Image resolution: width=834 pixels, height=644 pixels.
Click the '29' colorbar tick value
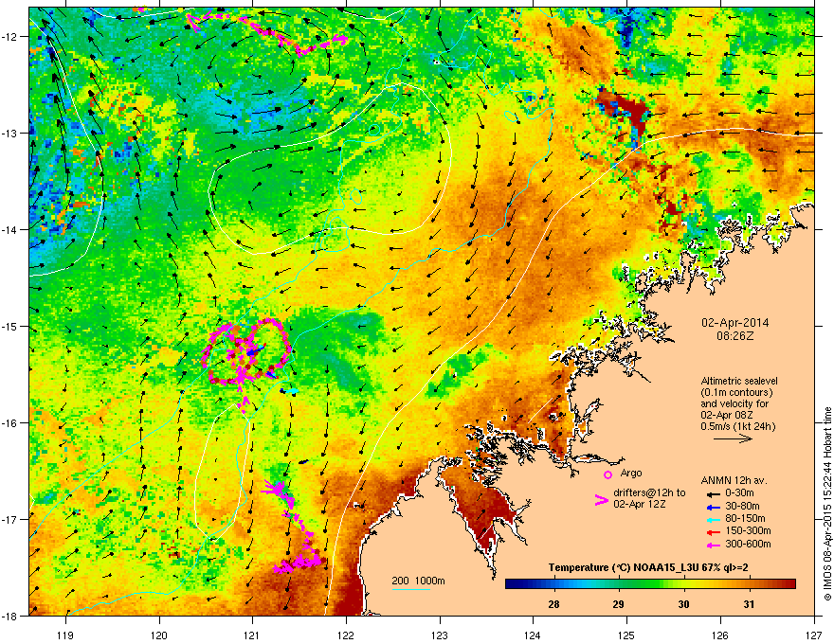pos(618,604)
